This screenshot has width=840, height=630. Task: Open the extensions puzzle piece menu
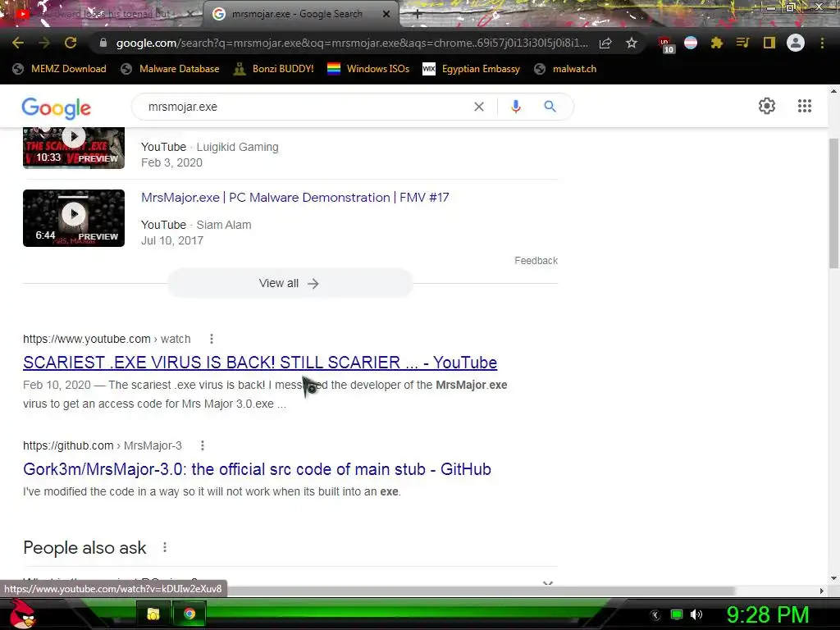716,43
